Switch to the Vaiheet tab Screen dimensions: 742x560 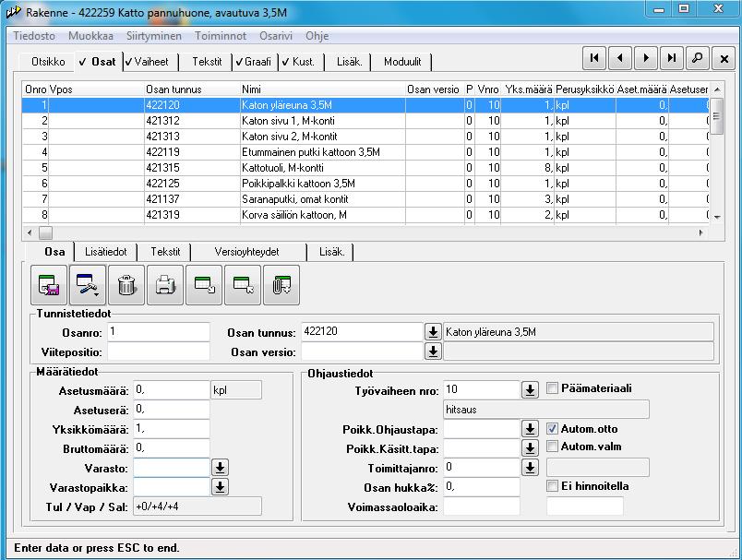(x=150, y=62)
